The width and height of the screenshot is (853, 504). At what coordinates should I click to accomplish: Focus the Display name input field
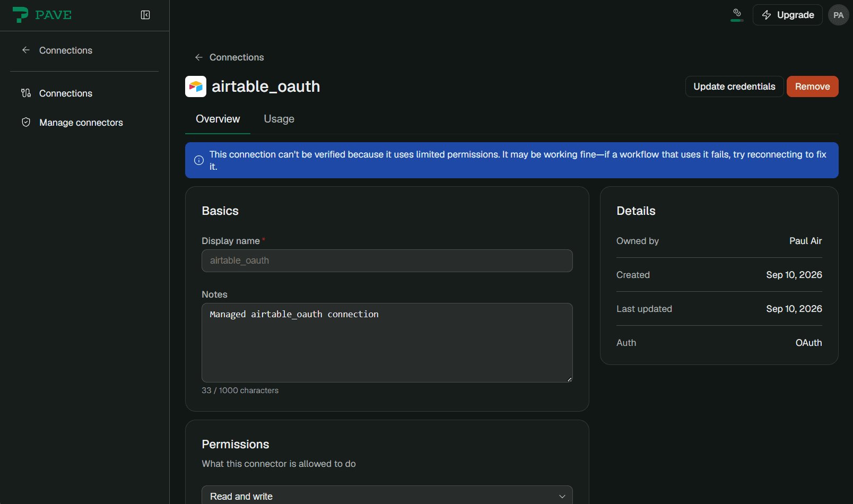[387, 260]
